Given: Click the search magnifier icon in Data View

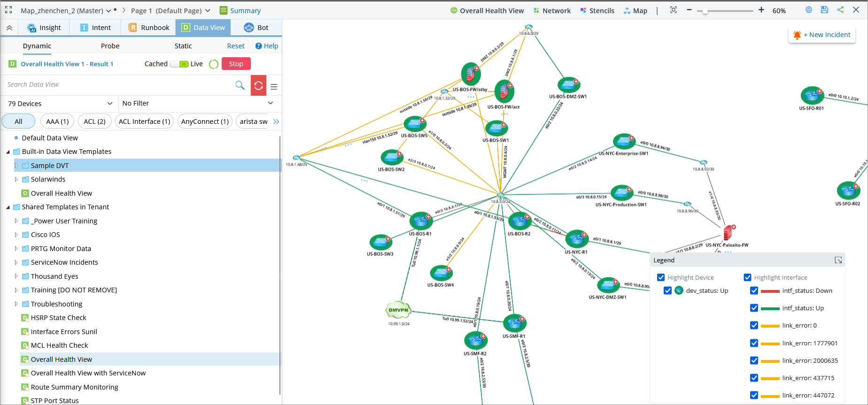Looking at the screenshot, I should 240,85.
